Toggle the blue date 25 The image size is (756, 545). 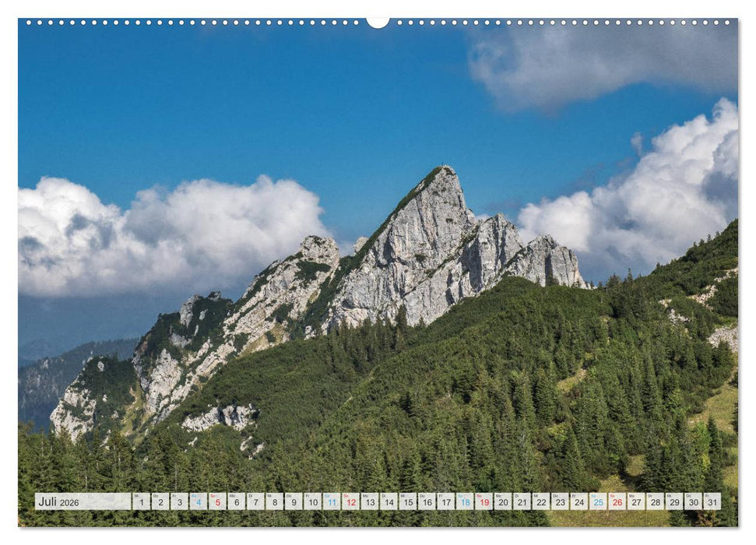[597, 501]
